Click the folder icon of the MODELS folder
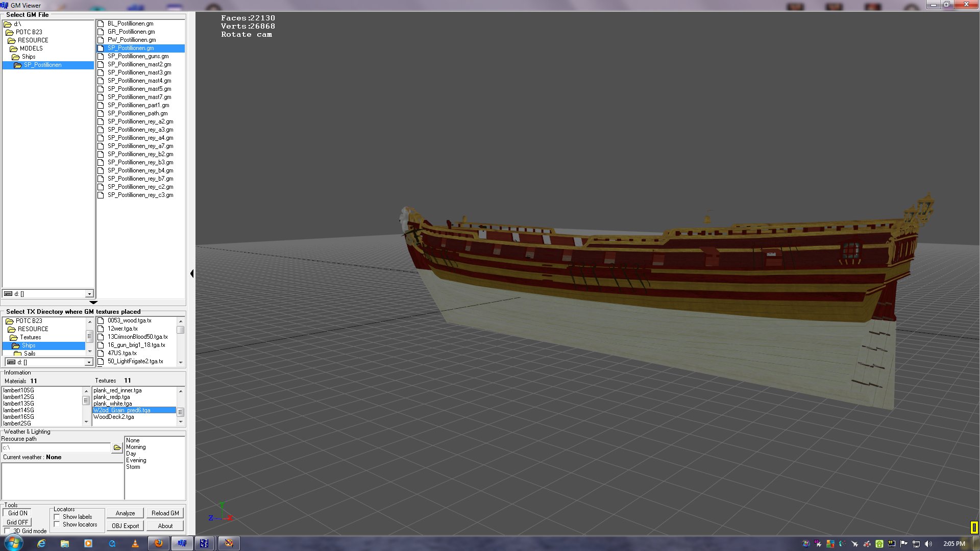The height and width of the screenshot is (551, 980). tap(14, 48)
